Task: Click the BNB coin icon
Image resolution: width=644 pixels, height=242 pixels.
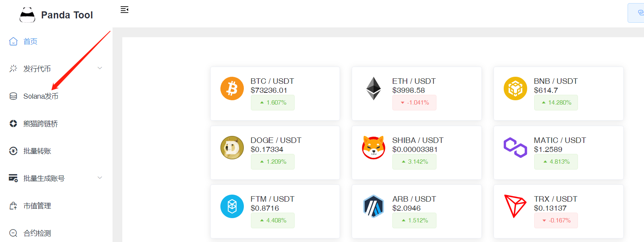Action: click(x=515, y=88)
